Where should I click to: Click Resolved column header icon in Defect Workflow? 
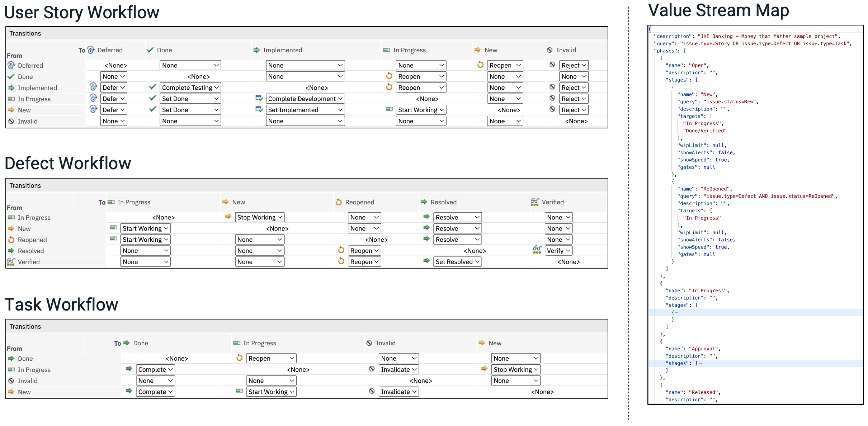(424, 202)
